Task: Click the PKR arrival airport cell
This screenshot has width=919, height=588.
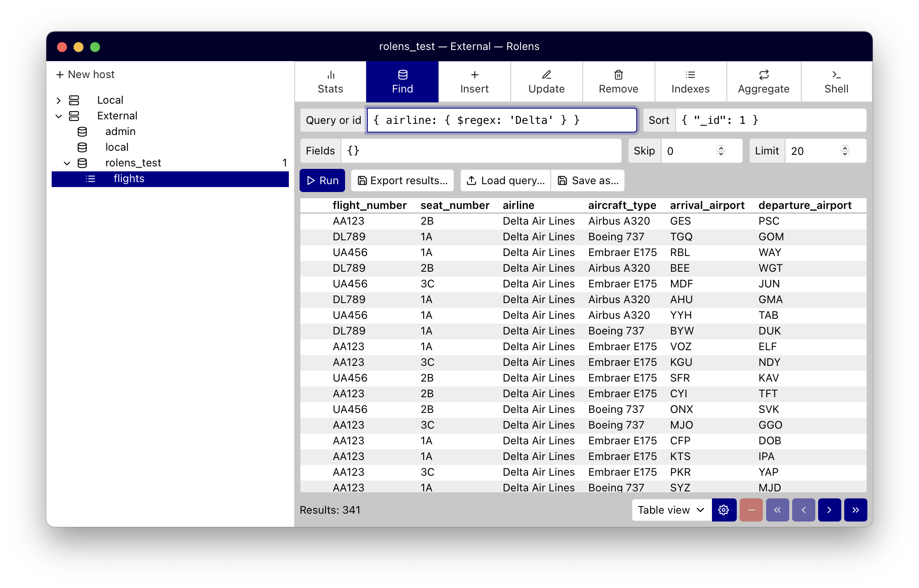Action: click(680, 472)
